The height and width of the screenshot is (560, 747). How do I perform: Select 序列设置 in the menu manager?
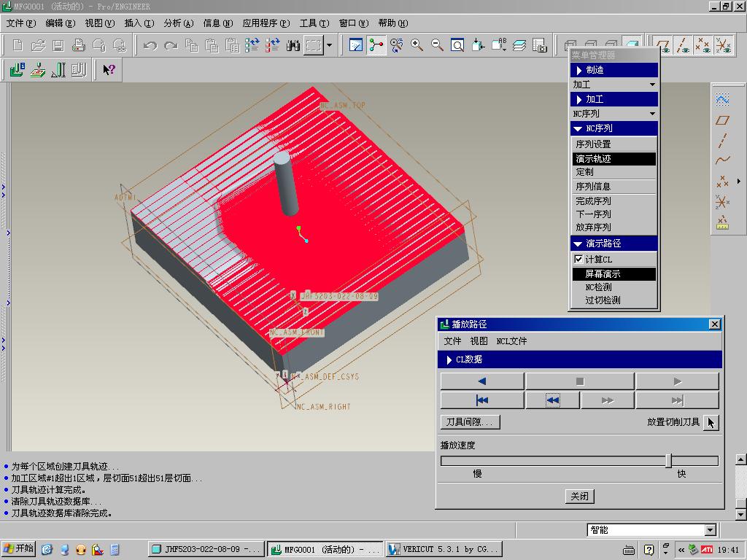coord(614,144)
